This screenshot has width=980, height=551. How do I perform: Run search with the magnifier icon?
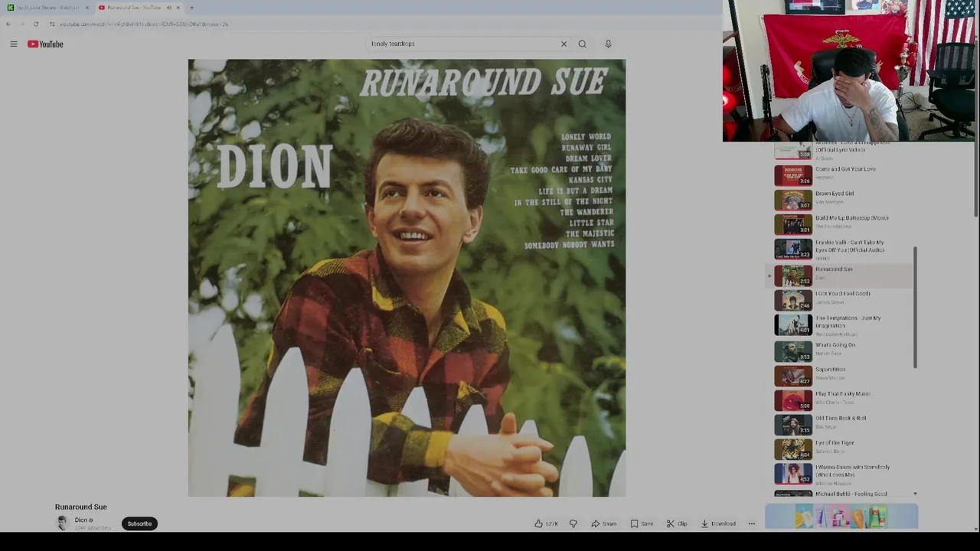click(582, 44)
